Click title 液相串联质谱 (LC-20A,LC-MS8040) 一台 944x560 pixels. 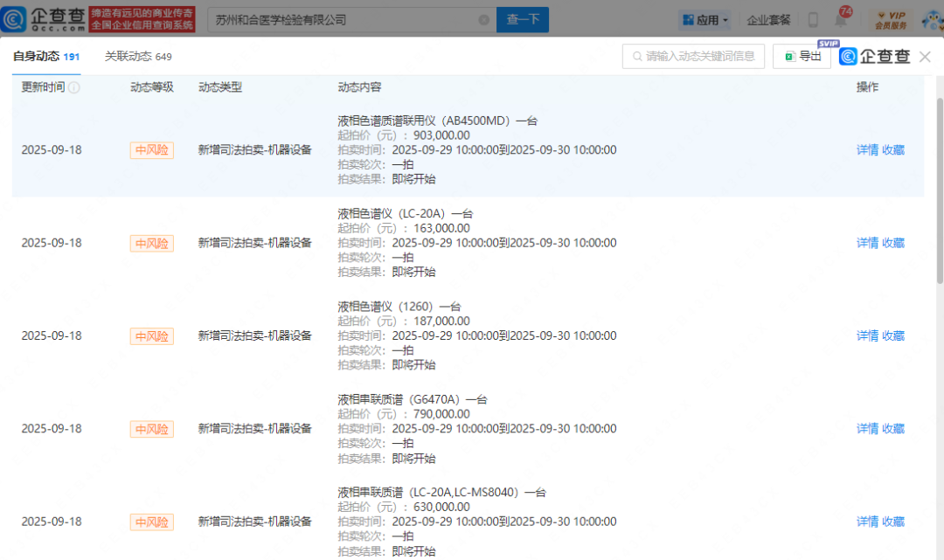pos(442,492)
